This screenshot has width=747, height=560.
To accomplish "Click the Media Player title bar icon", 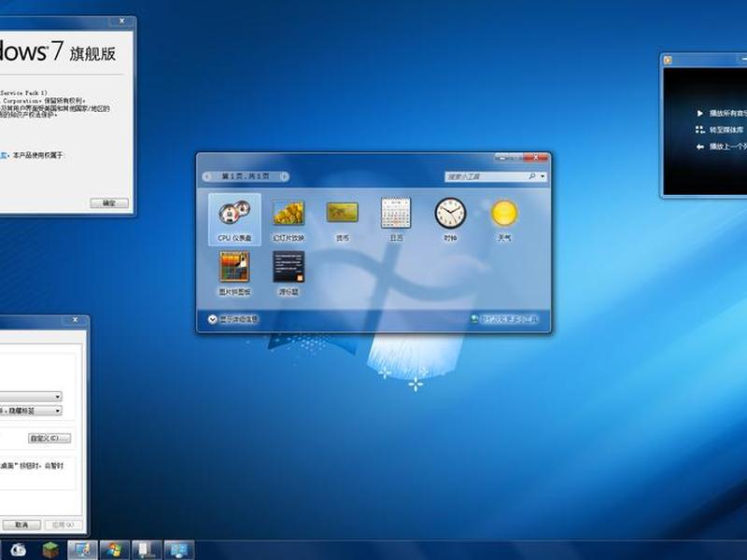I will (x=668, y=60).
